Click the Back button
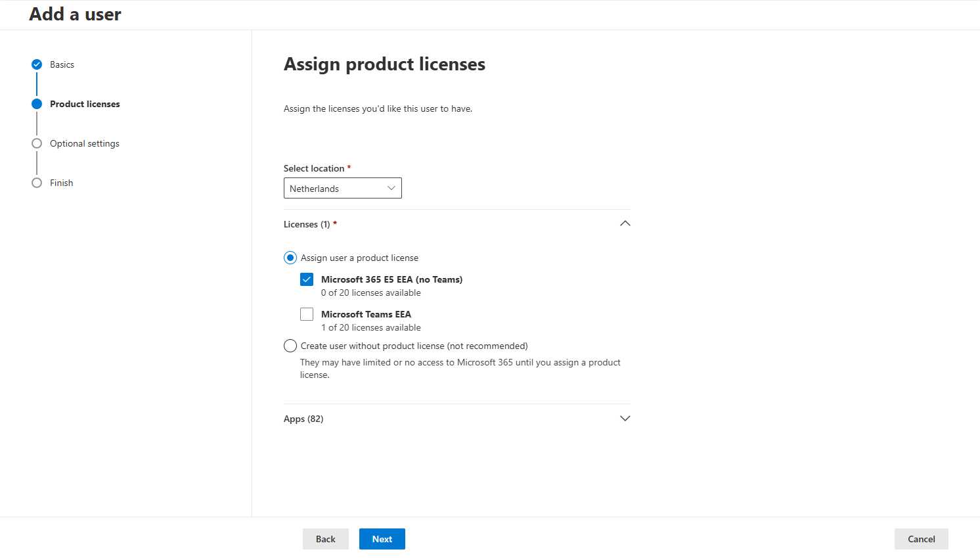 click(x=326, y=539)
